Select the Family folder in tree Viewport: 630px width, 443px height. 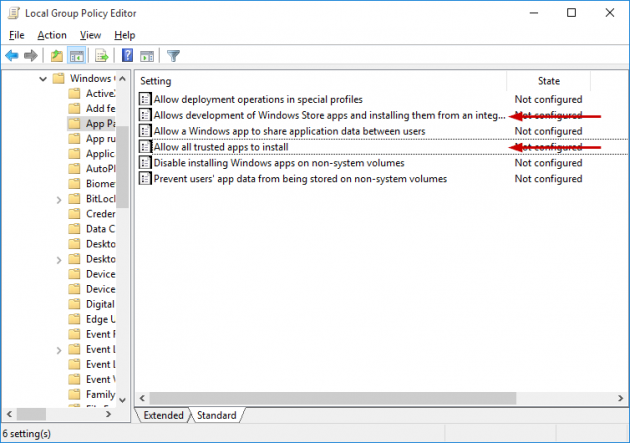[92, 394]
